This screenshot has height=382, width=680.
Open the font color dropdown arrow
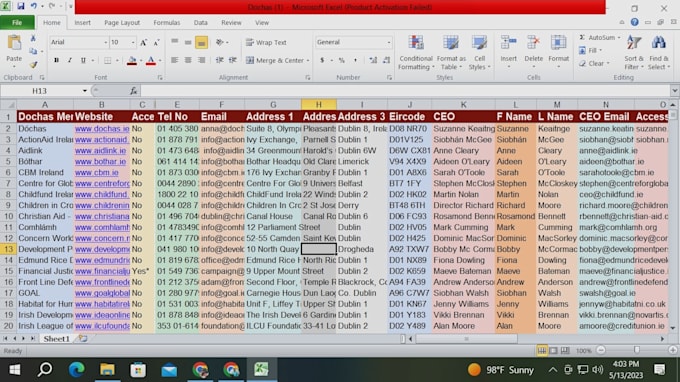pos(160,61)
